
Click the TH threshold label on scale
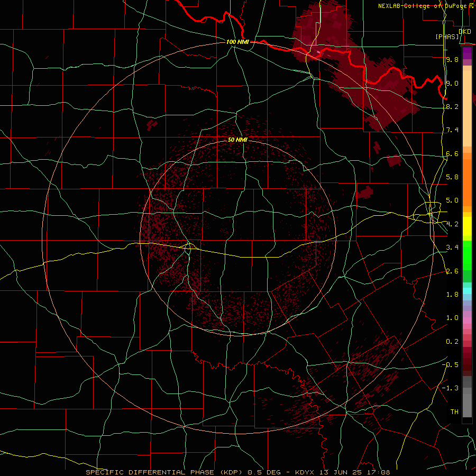tap(454, 411)
